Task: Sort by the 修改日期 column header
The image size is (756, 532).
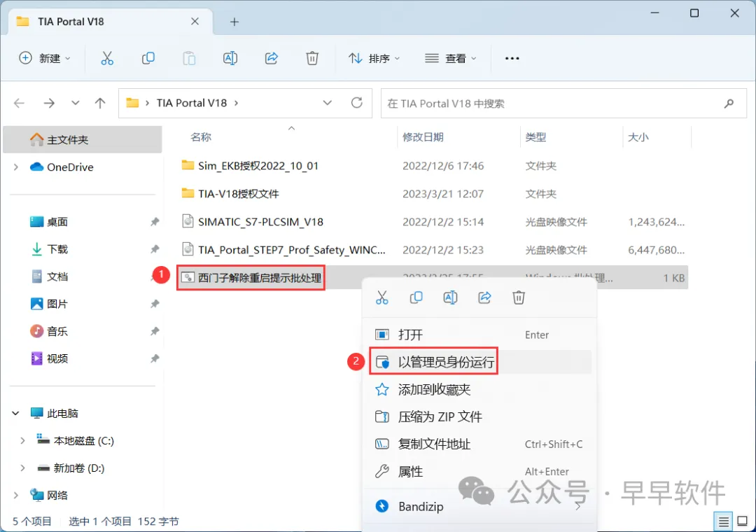Action: [x=423, y=137]
